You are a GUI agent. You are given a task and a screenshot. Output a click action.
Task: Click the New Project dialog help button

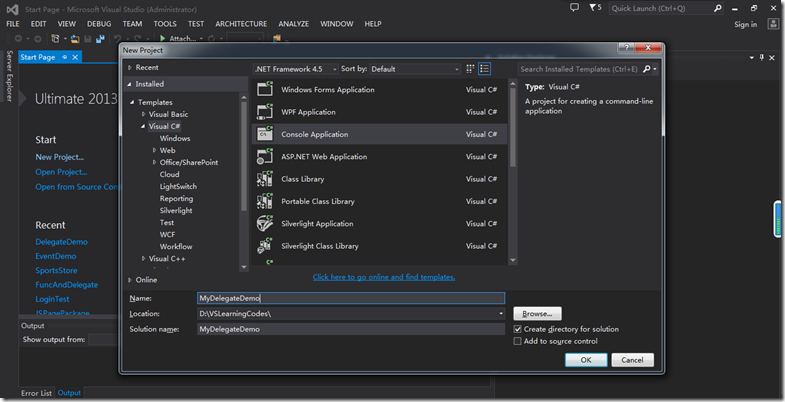626,48
